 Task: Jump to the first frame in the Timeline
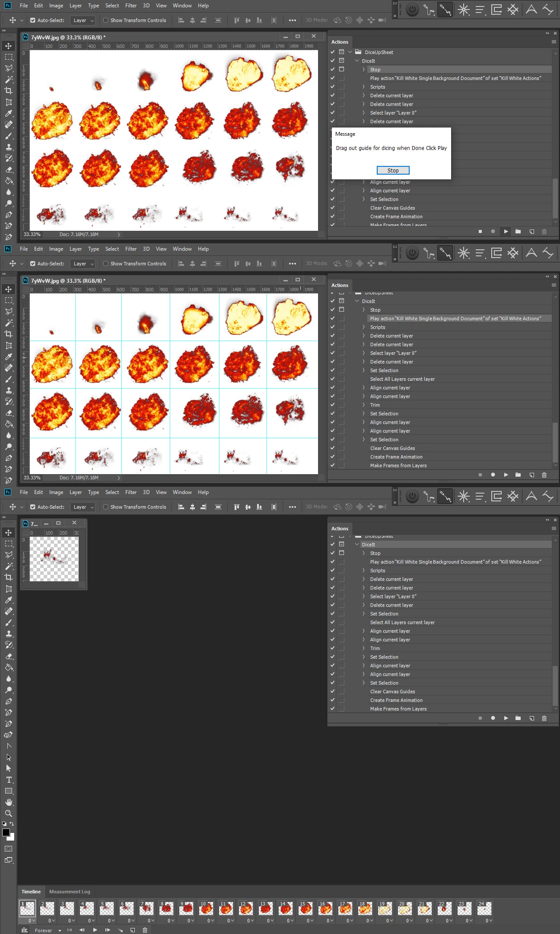[69, 930]
